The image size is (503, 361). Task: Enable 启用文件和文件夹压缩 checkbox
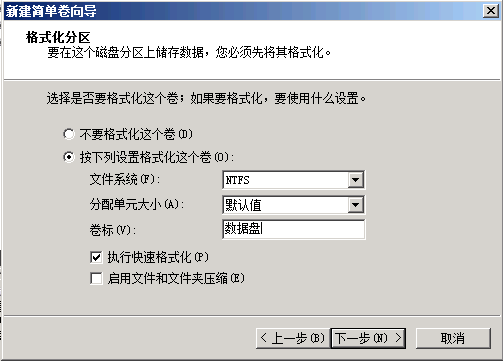coord(96,278)
